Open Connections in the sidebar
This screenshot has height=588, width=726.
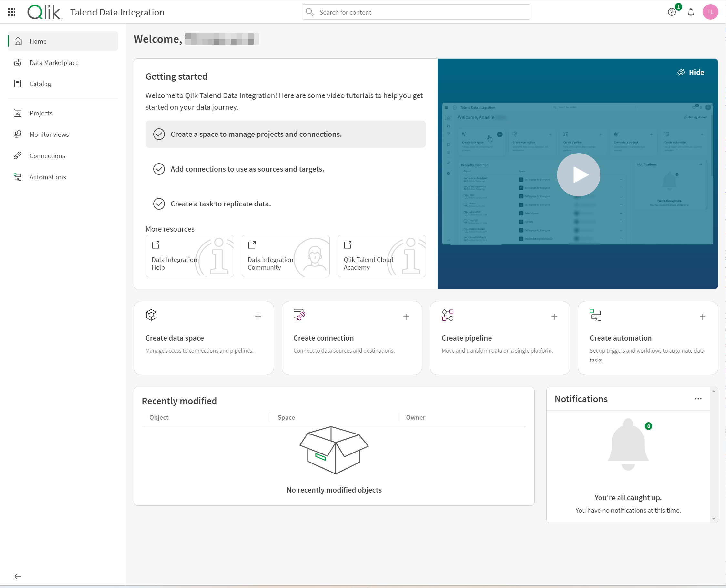(47, 155)
